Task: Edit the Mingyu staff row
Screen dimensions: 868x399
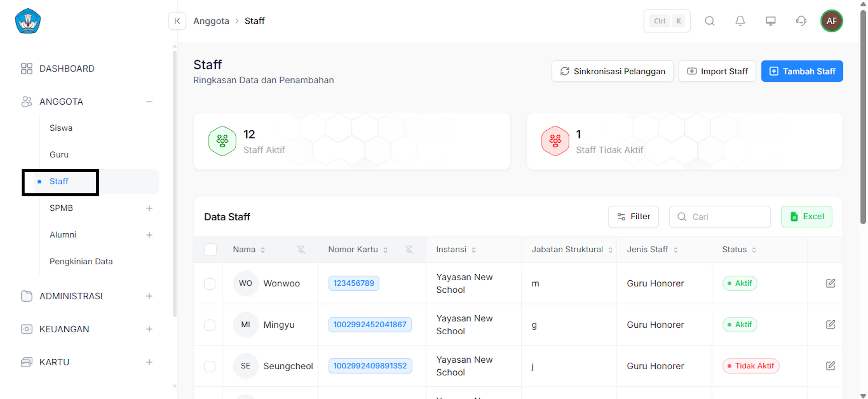Action: (831, 325)
